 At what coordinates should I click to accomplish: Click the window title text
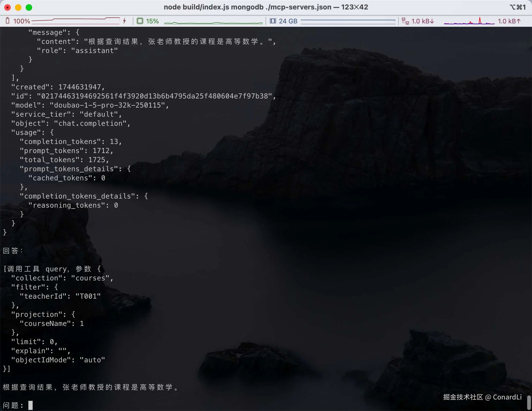(x=266, y=7)
